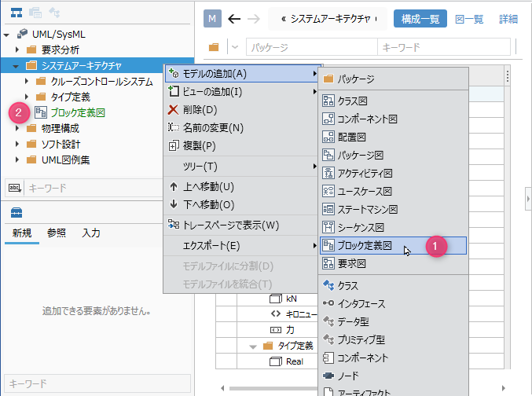The width and height of the screenshot is (532, 396).
Task: Click the abc keyword search icon
Action: pos(15,188)
